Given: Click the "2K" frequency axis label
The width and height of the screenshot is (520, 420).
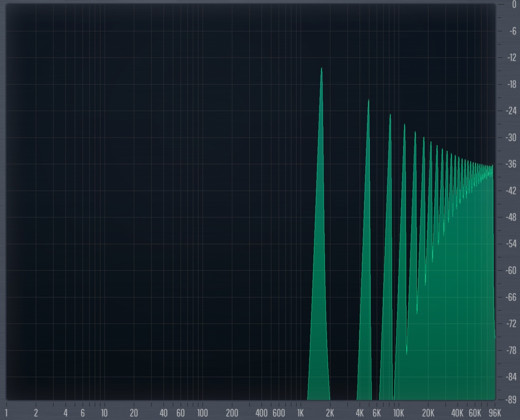Looking at the screenshot, I should [330, 413].
